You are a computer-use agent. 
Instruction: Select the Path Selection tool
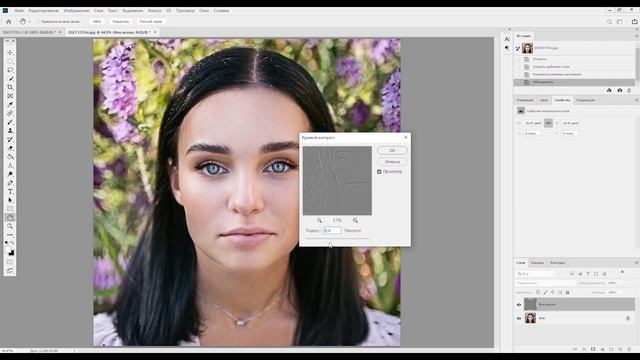(10, 200)
